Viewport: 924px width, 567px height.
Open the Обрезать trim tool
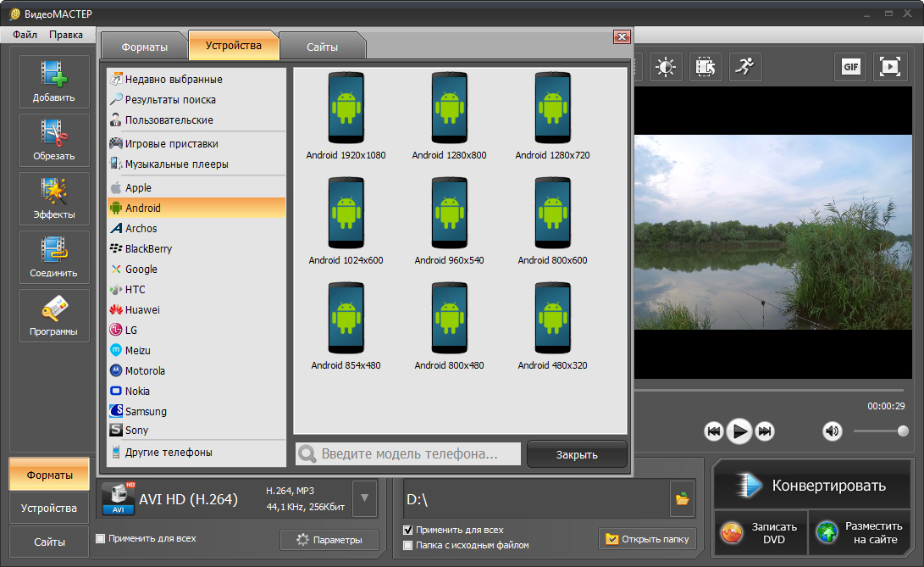coord(53,140)
